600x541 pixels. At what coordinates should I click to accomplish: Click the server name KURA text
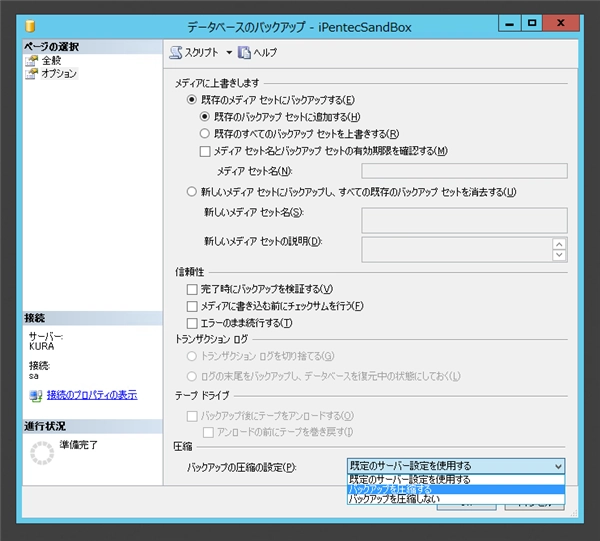(41, 346)
